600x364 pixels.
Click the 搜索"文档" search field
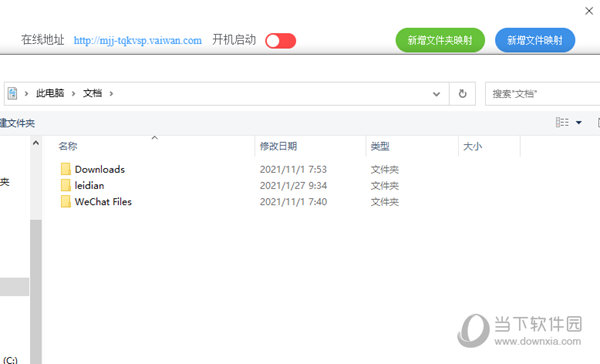coord(543,94)
